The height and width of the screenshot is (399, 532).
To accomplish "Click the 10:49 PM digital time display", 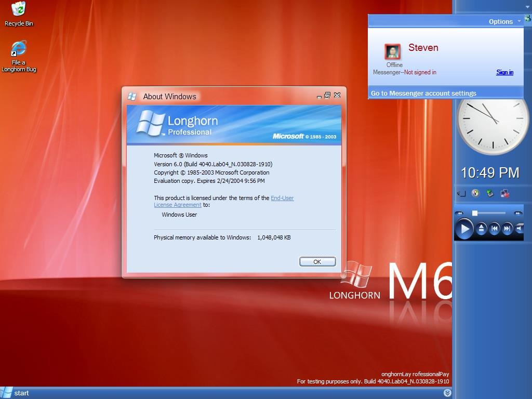I will click(x=490, y=172).
